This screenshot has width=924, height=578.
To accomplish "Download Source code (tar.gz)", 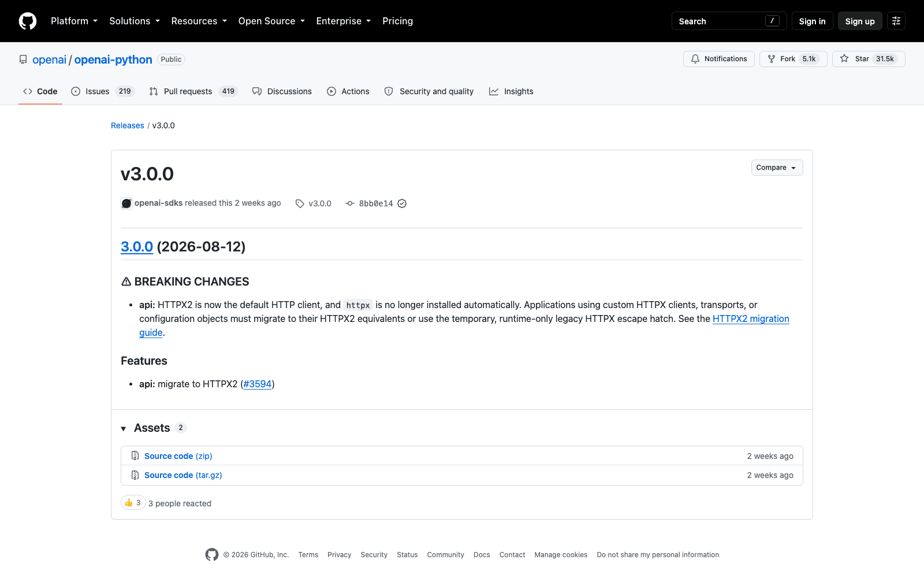I will click(x=183, y=475).
